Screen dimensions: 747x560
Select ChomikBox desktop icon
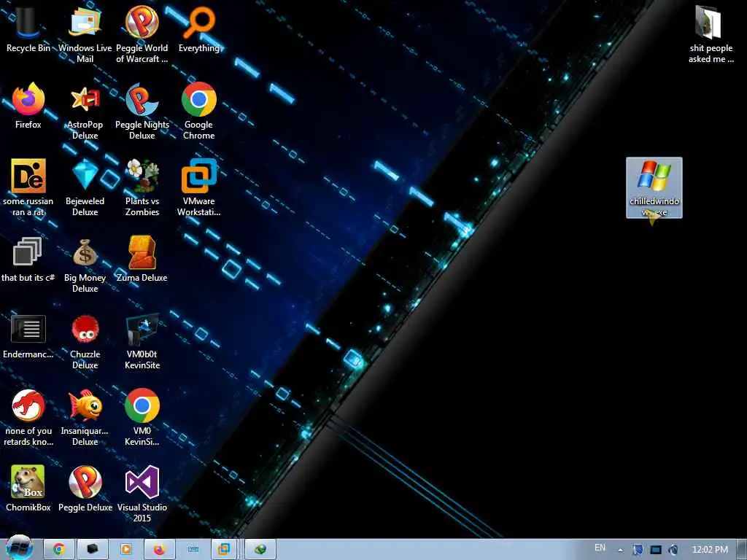click(28, 489)
